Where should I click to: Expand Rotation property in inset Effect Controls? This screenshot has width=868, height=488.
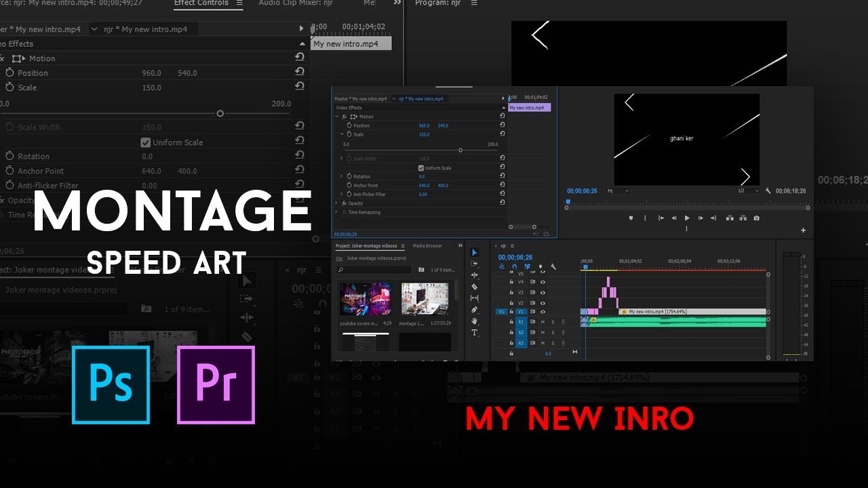(x=342, y=176)
